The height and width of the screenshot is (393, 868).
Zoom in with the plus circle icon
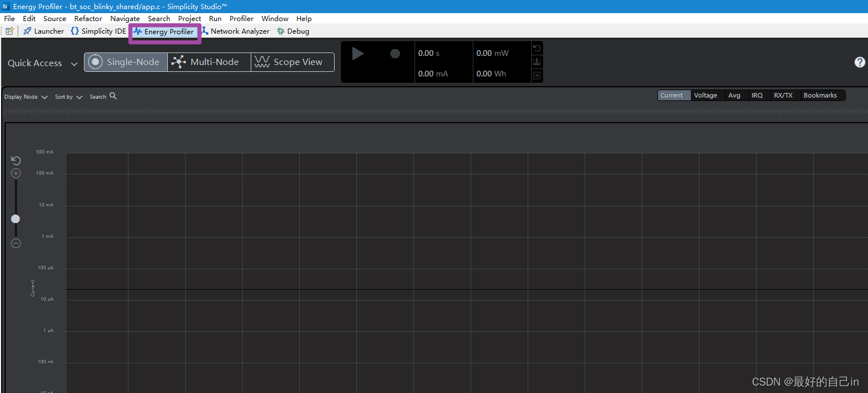coord(16,173)
